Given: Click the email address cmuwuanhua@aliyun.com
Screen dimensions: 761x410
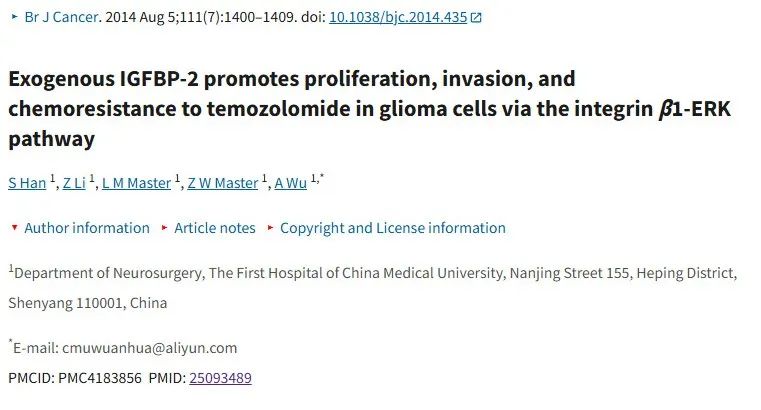Looking at the screenshot, I should pos(149,348).
